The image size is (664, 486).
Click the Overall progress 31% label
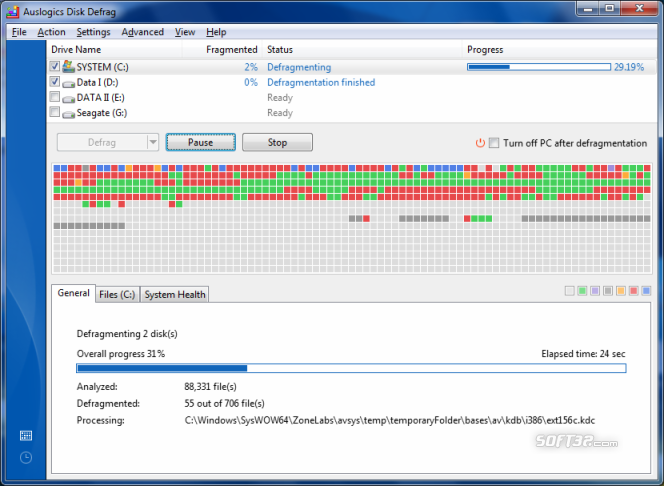121,353
